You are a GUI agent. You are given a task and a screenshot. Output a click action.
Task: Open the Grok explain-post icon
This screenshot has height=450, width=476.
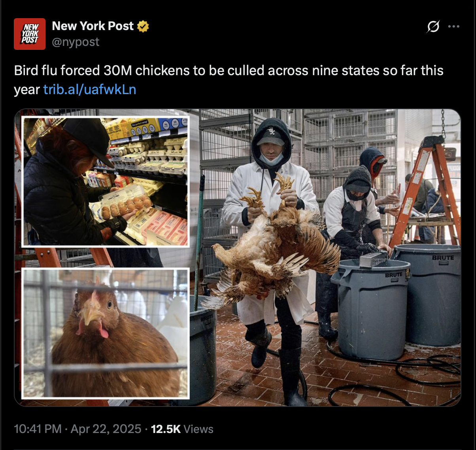[x=433, y=27]
